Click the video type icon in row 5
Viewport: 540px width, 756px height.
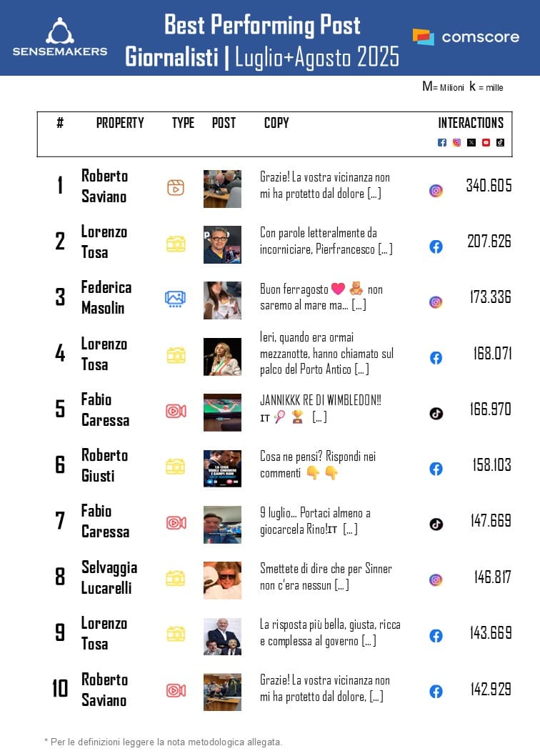click(176, 411)
